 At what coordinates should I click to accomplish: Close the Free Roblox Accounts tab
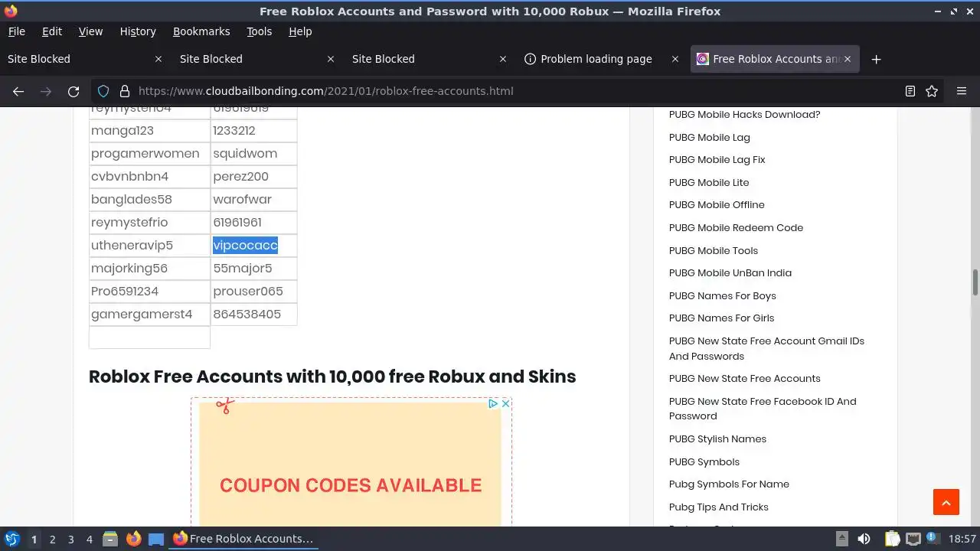(848, 59)
